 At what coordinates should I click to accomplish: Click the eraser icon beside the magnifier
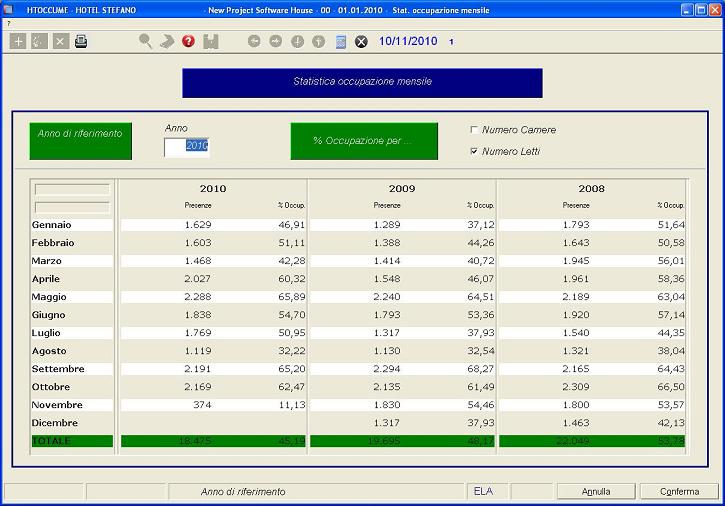pos(167,41)
